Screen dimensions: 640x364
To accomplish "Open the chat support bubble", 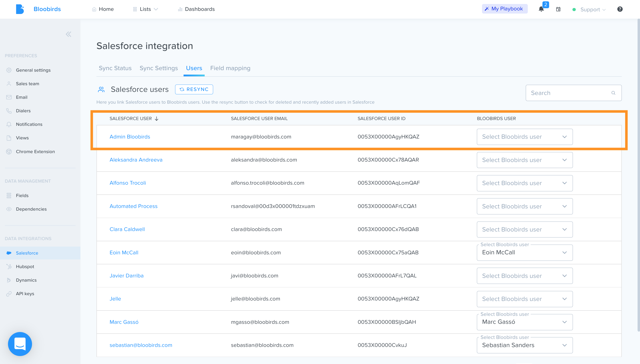I will tap(20, 344).
